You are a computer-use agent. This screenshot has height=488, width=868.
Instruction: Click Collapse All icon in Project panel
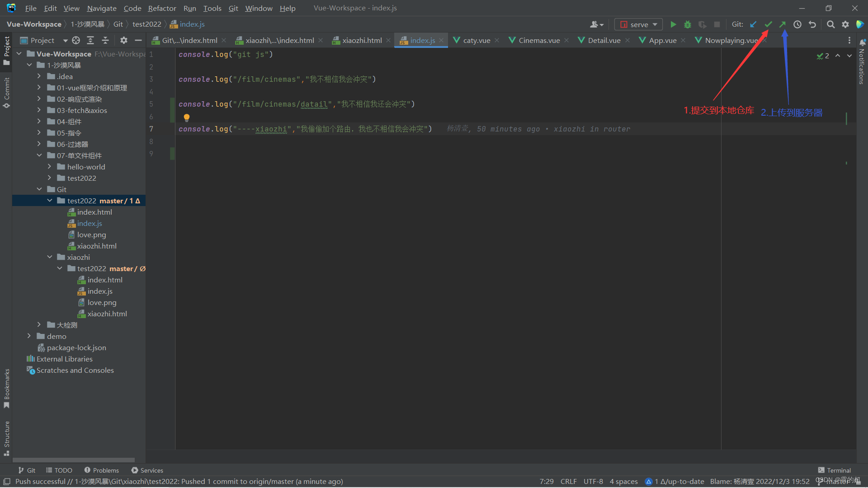[x=105, y=40]
